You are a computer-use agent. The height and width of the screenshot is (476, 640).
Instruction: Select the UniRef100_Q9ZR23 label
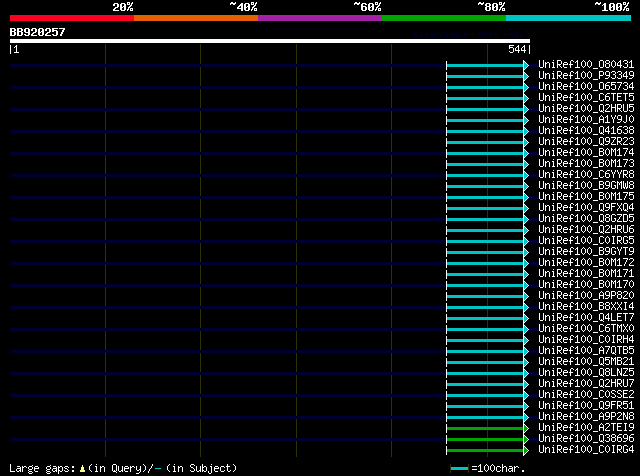[x=586, y=142]
